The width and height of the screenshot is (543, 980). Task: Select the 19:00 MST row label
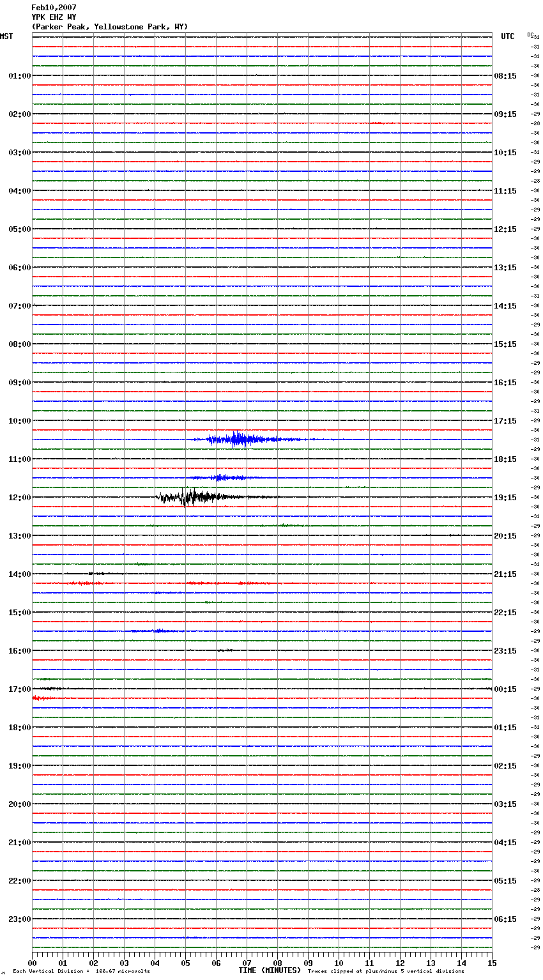[19, 766]
